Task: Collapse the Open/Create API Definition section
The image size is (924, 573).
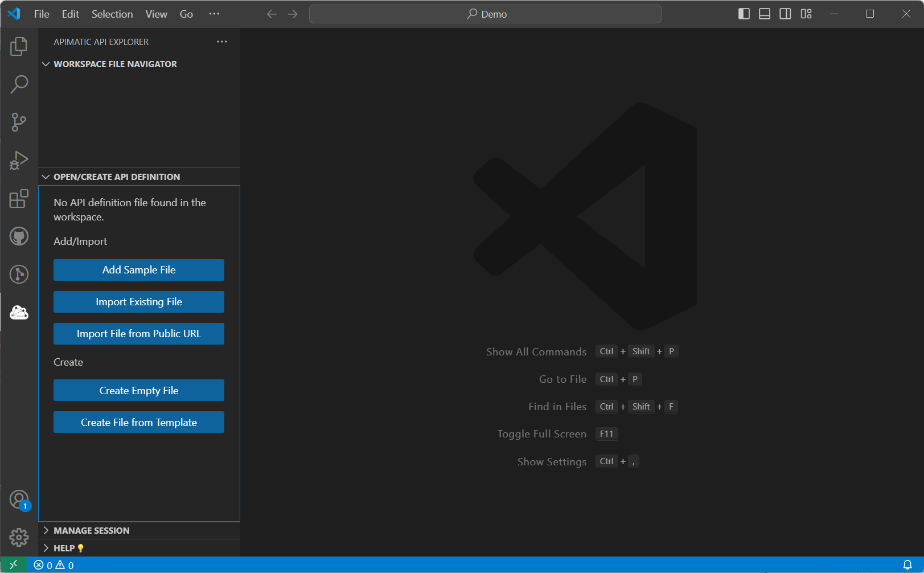Action: tap(139, 177)
